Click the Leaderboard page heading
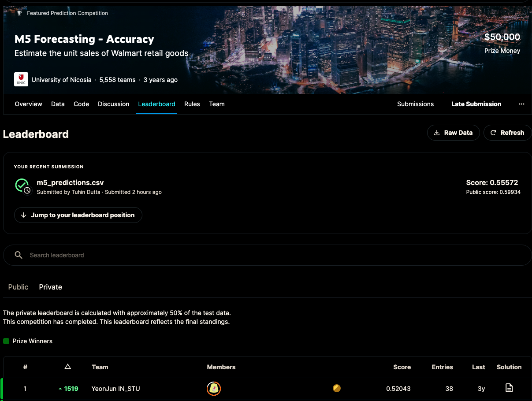The image size is (532, 401). click(x=36, y=134)
